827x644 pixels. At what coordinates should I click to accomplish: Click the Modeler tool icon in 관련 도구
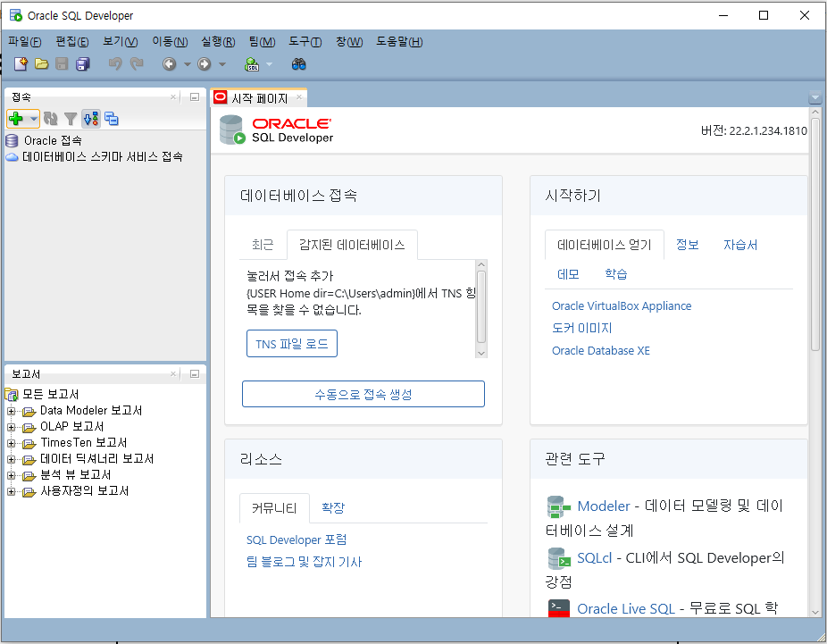pyautogui.click(x=558, y=507)
